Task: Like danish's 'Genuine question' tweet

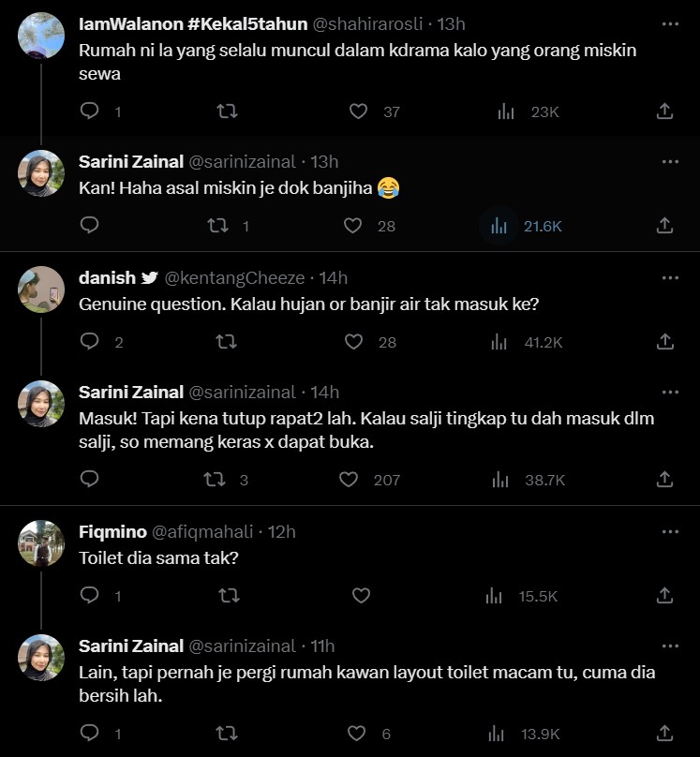Action: point(354,342)
